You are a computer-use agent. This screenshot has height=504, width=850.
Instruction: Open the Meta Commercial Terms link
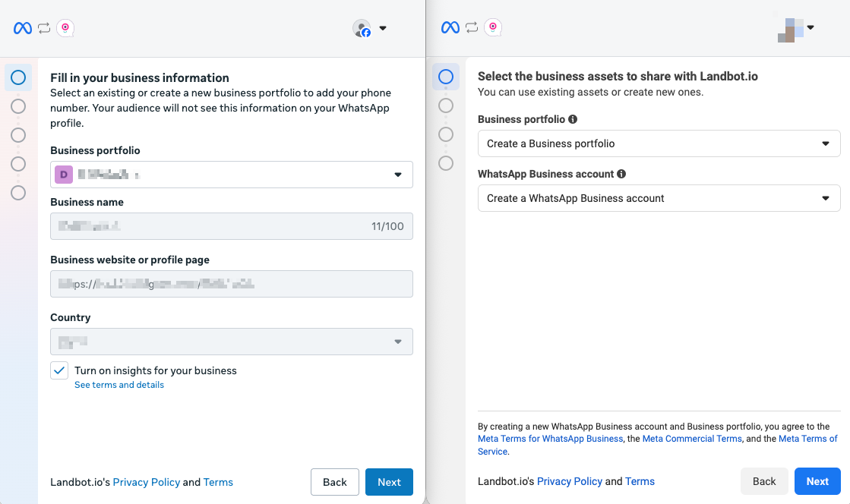[x=692, y=439]
